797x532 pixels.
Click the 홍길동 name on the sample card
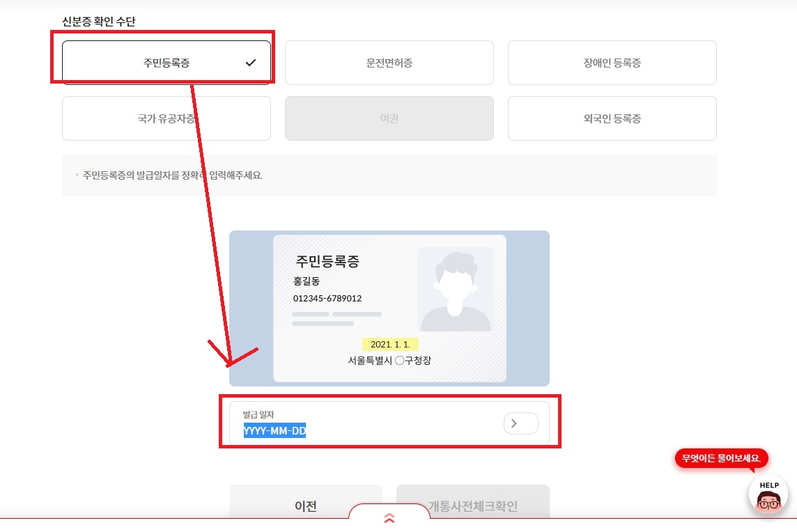click(307, 281)
